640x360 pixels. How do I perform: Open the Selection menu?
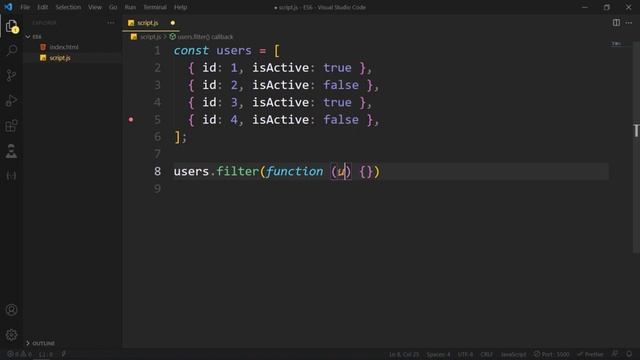pos(68,7)
